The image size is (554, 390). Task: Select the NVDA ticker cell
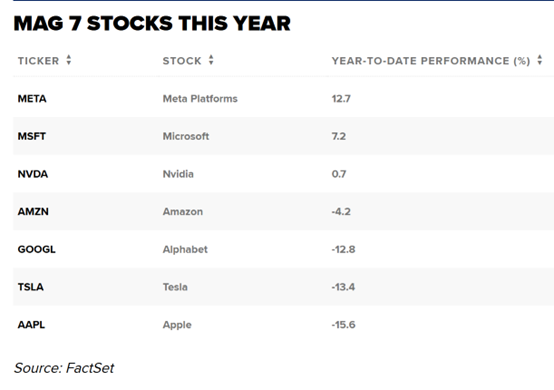33,174
